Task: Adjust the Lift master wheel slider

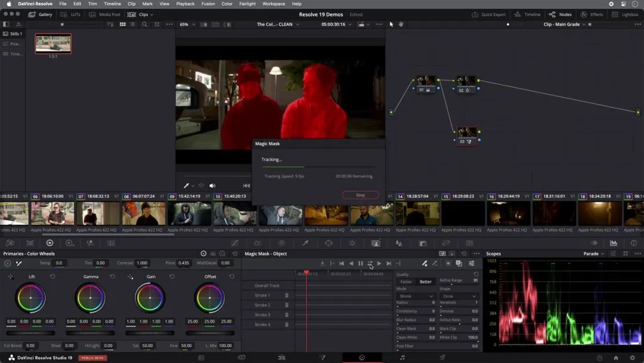Action: [30, 333]
